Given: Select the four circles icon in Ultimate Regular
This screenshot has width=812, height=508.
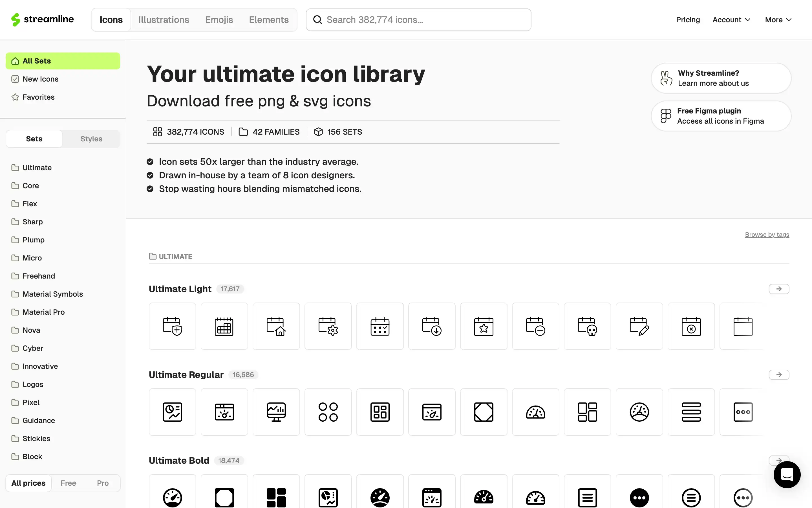Looking at the screenshot, I should tap(328, 412).
